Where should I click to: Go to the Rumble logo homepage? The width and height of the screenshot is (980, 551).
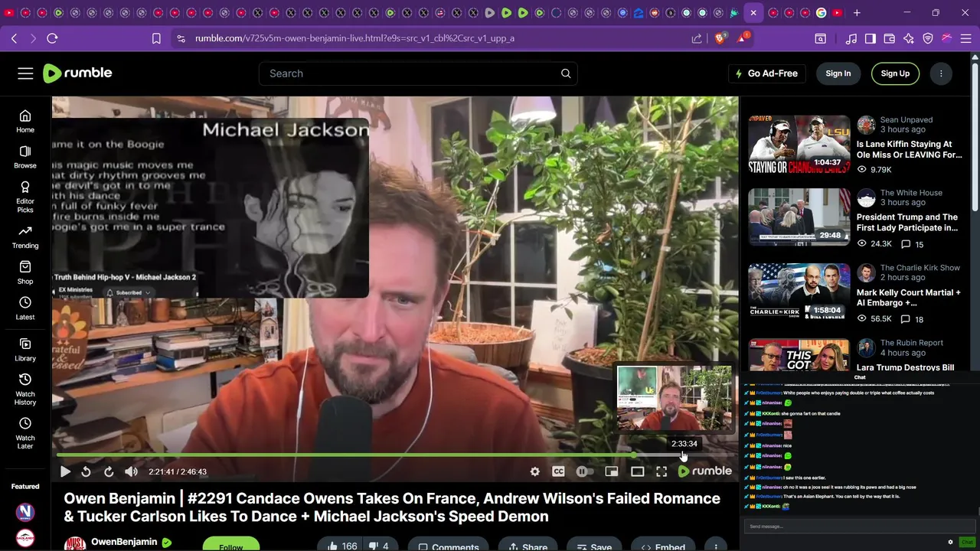pyautogui.click(x=77, y=73)
